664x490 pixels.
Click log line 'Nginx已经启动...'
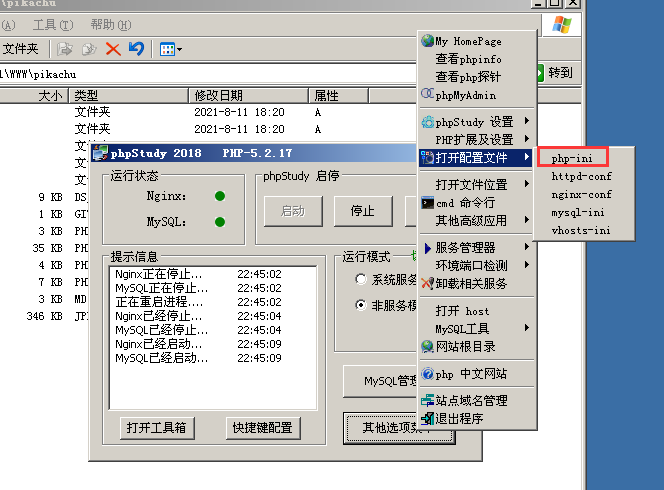(x=159, y=344)
